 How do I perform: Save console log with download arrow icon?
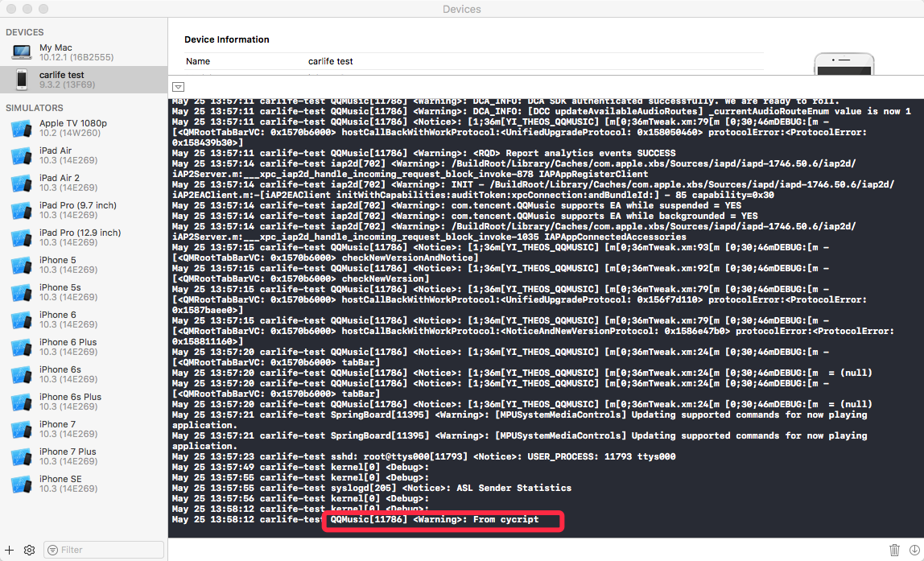914,550
